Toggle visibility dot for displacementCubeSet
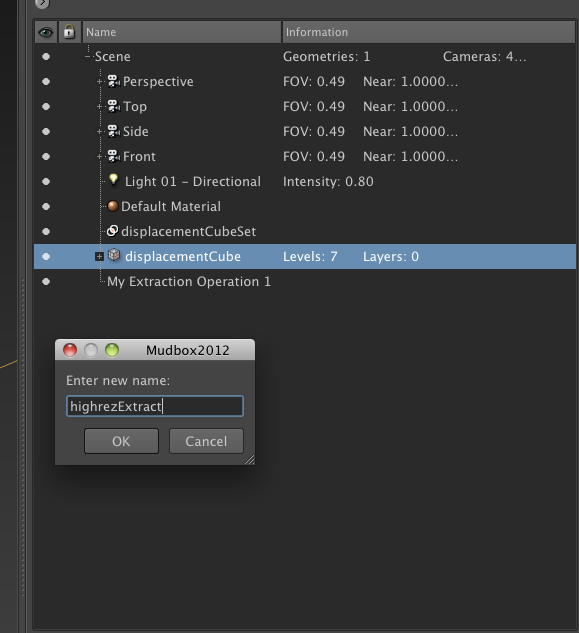 click(x=46, y=232)
